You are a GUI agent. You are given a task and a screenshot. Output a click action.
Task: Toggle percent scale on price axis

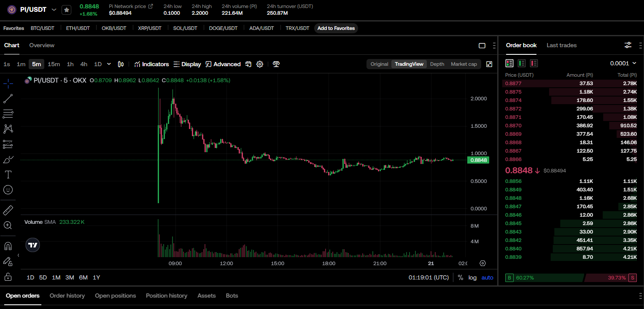click(x=461, y=278)
